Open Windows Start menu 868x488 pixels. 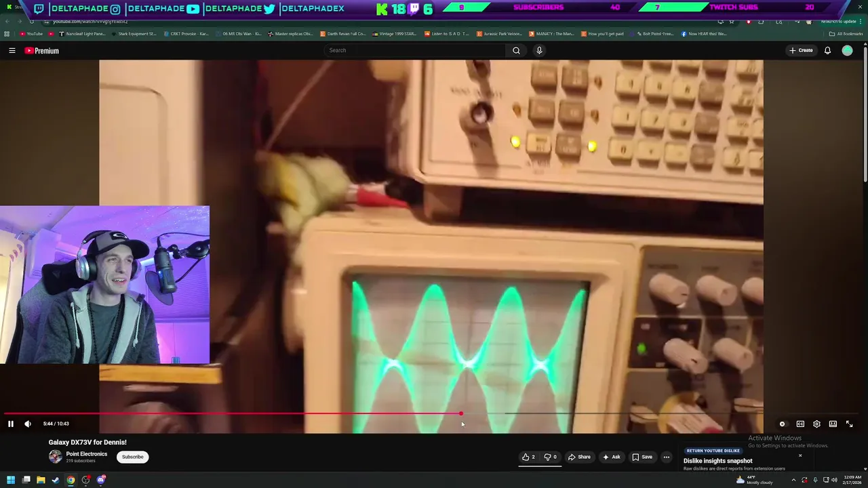tap(11, 481)
